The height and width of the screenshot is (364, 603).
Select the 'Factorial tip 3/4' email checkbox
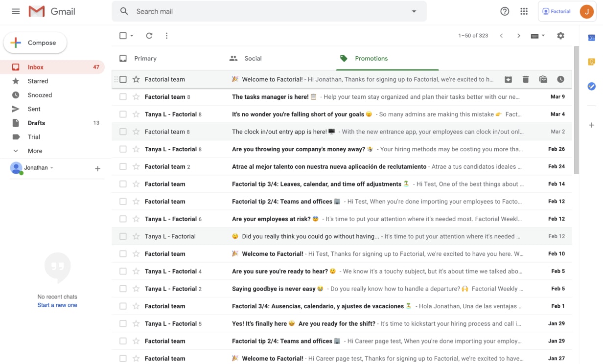(123, 184)
